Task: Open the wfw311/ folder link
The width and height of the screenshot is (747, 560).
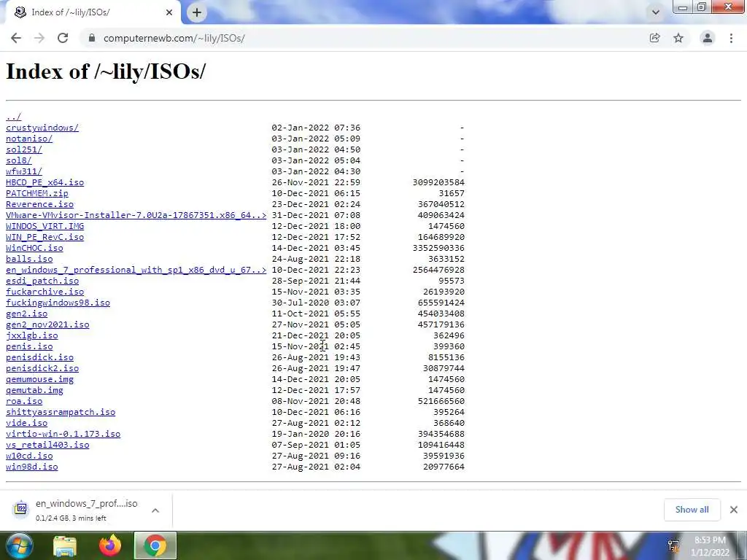Action: click(24, 171)
